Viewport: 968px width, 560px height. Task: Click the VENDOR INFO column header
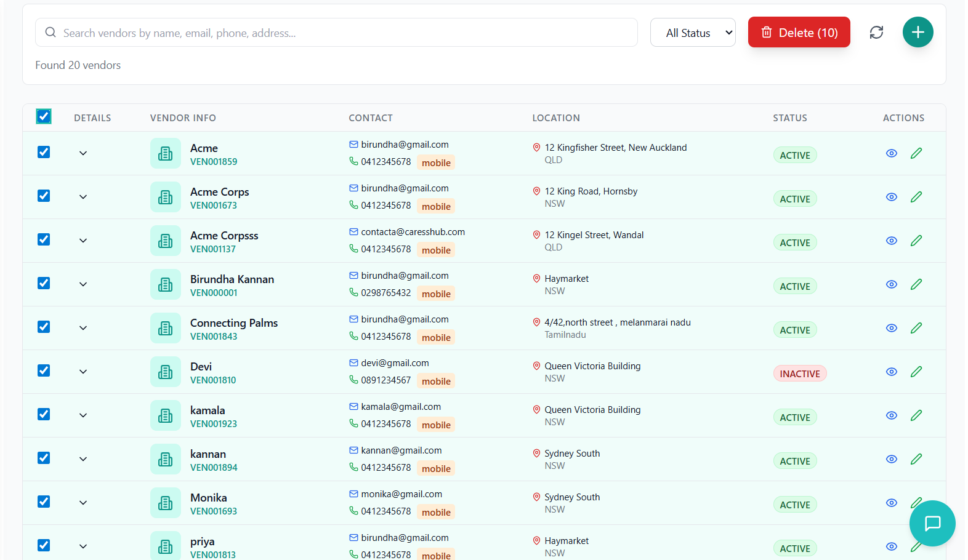(x=183, y=118)
